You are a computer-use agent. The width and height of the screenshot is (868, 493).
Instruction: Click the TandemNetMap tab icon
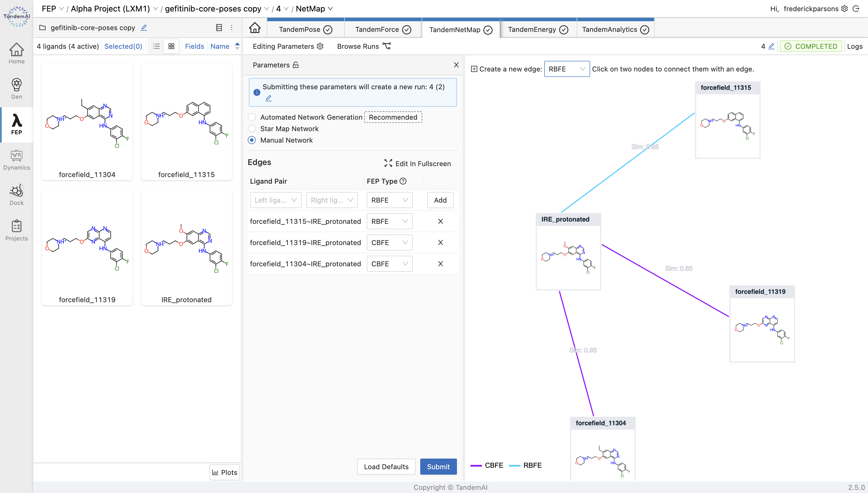tap(489, 29)
